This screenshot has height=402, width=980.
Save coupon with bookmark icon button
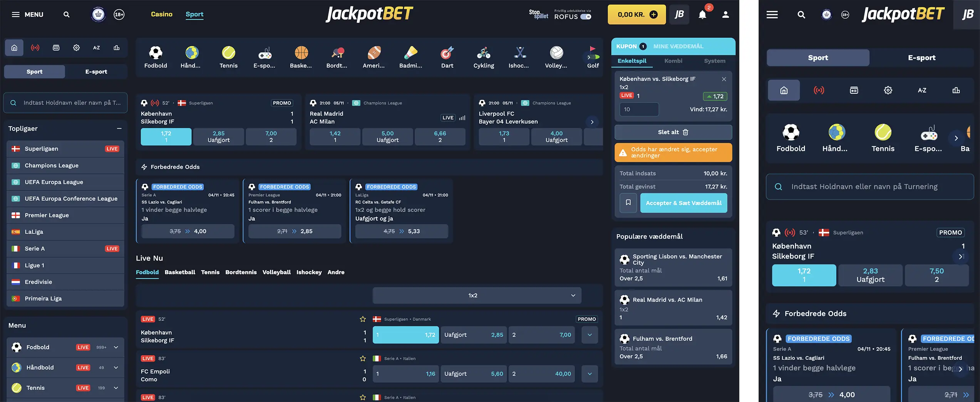click(x=628, y=203)
